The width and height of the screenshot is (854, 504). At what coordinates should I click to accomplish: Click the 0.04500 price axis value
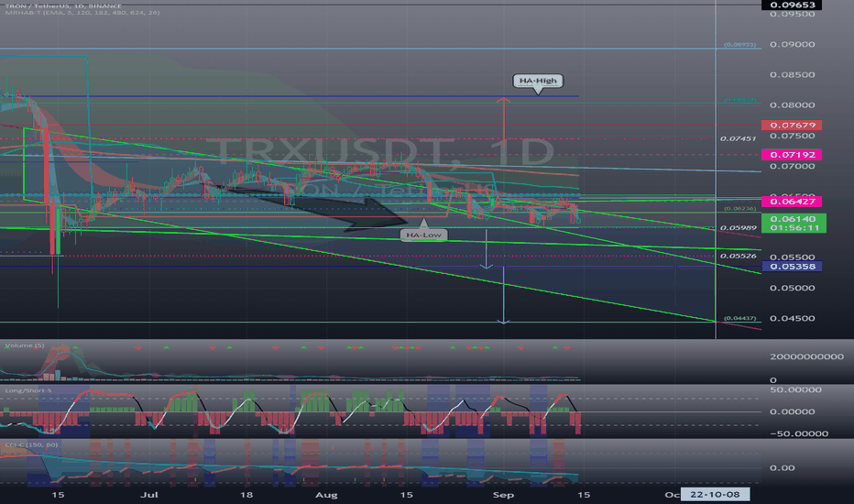[x=792, y=318]
